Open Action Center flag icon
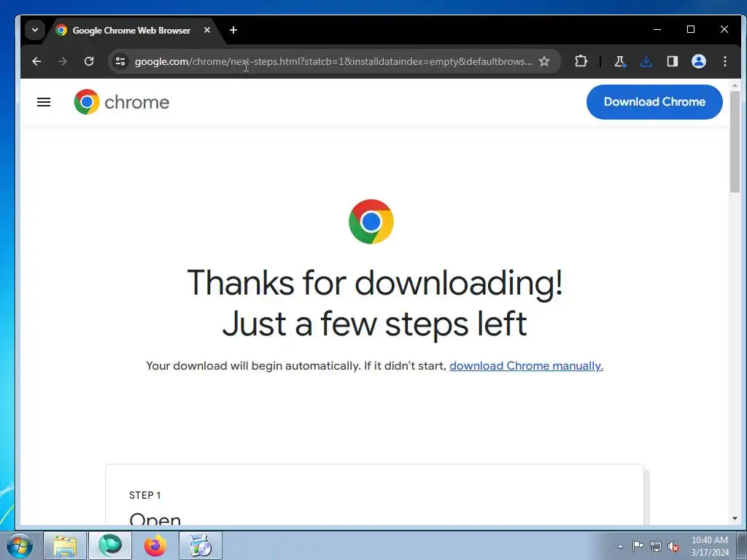 coord(638,546)
